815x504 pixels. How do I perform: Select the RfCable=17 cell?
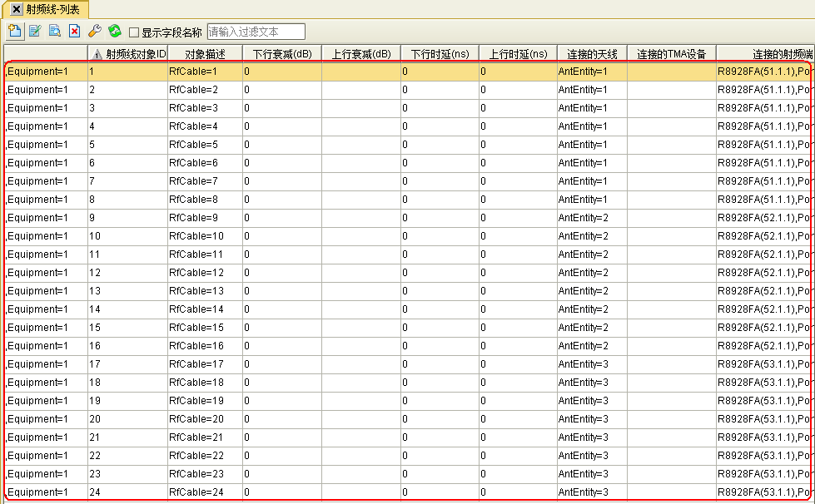pyautogui.click(x=205, y=363)
